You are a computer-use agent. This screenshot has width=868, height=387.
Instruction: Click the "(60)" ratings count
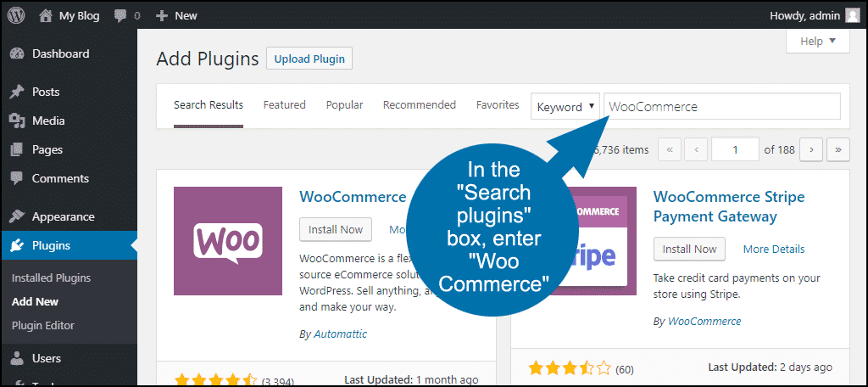tap(625, 370)
